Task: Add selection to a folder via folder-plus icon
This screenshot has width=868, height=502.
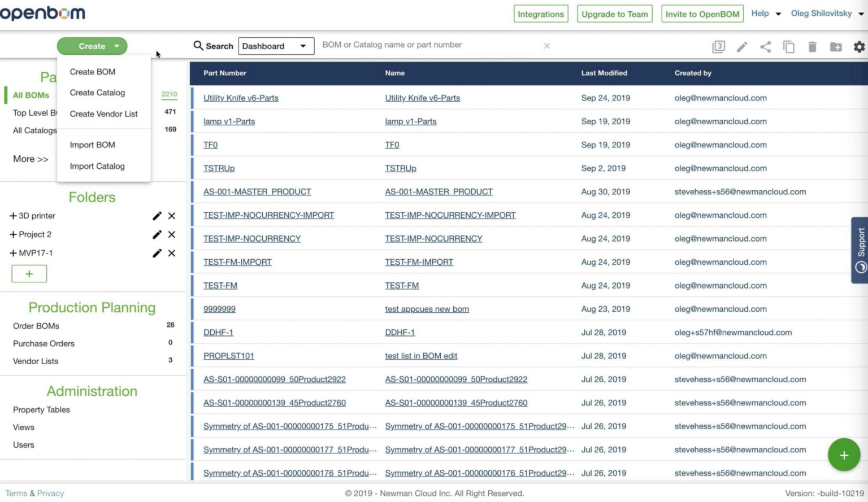Action: tap(836, 47)
